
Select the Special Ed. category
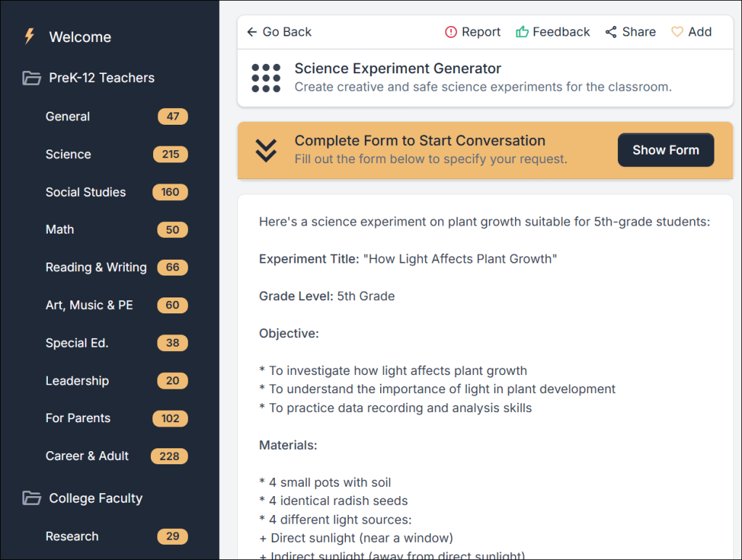(77, 342)
